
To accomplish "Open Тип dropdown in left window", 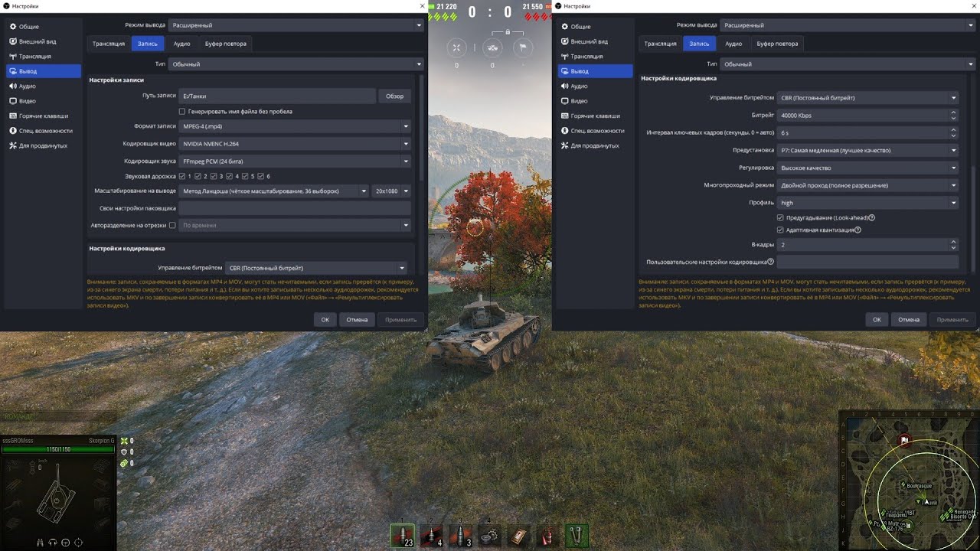I will (x=296, y=64).
